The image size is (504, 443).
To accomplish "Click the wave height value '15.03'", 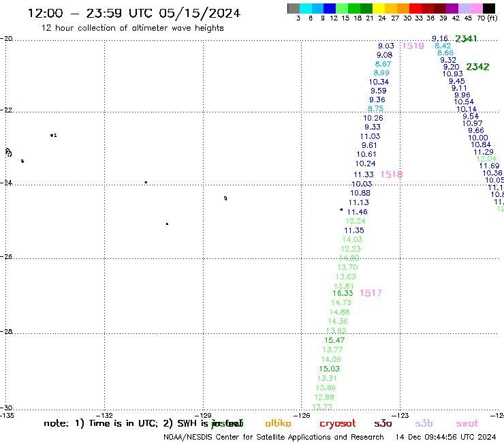I will click(x=329, y=369).
